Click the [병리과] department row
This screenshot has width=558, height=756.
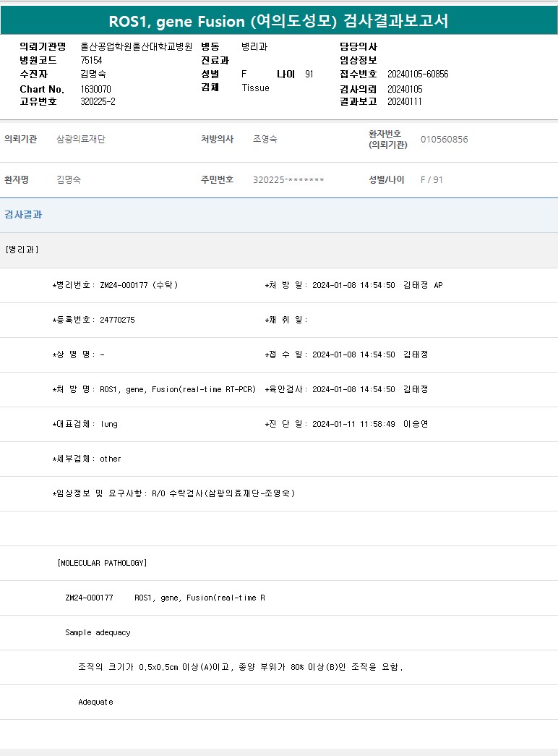(22, 250)
